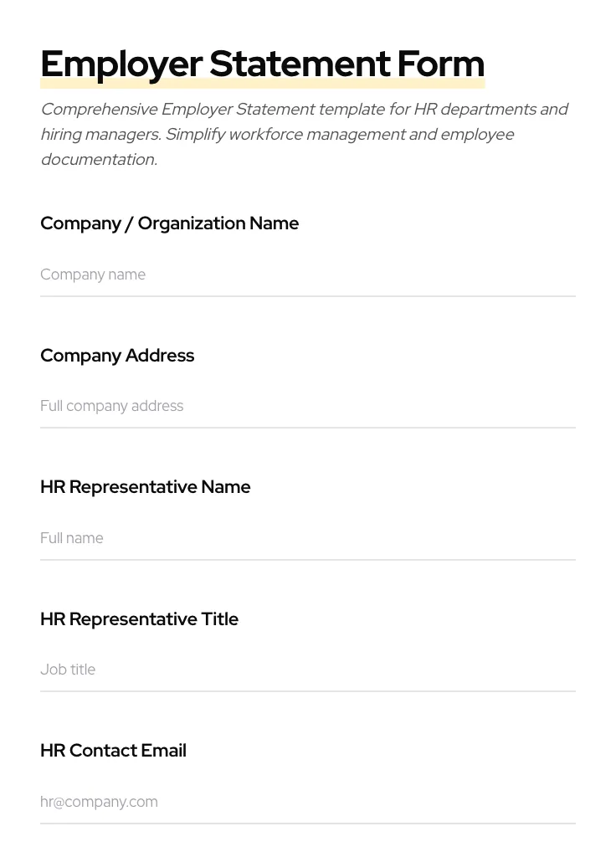Focus the Job title field underline
The width and height of the screenshot is (616, 857).
pos(308,690)
